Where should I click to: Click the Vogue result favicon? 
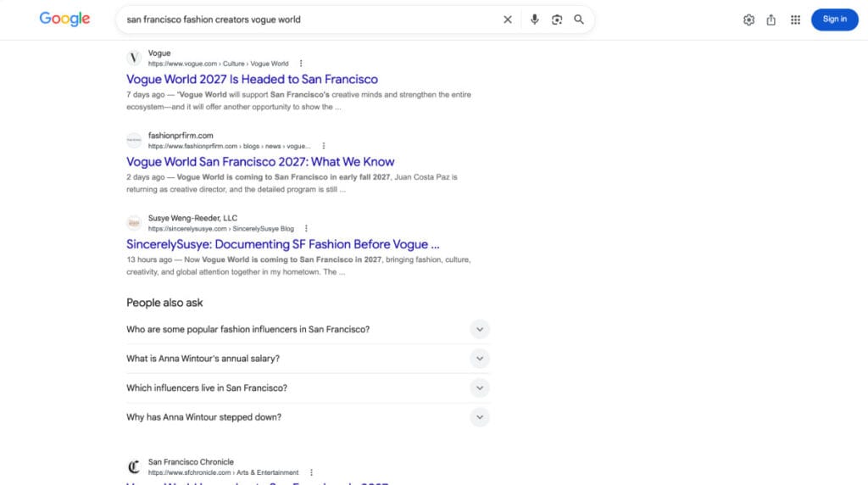134,58
